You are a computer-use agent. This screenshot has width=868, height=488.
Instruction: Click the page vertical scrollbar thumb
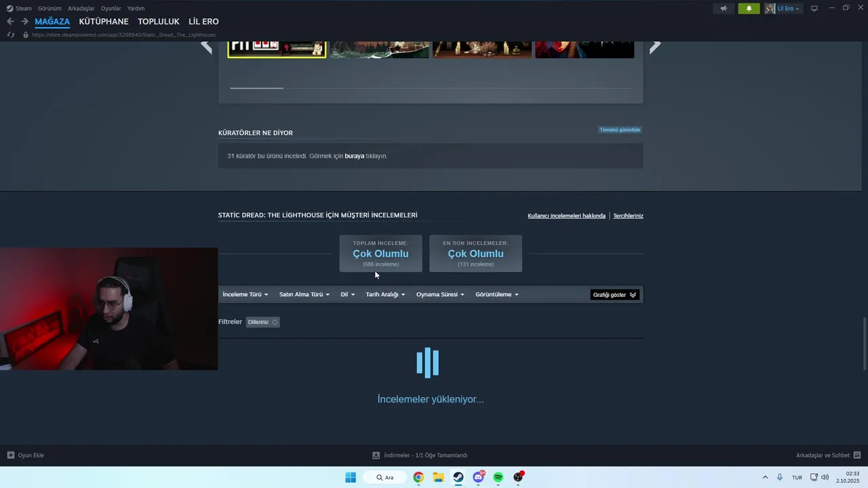tap(864, 344)
